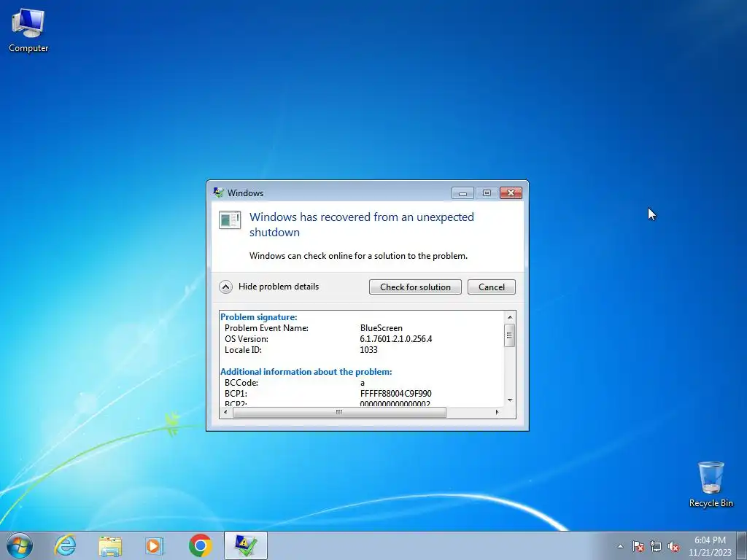Open the network status tray icon
This screenshot has height=560, width=747.
[656, 546]
